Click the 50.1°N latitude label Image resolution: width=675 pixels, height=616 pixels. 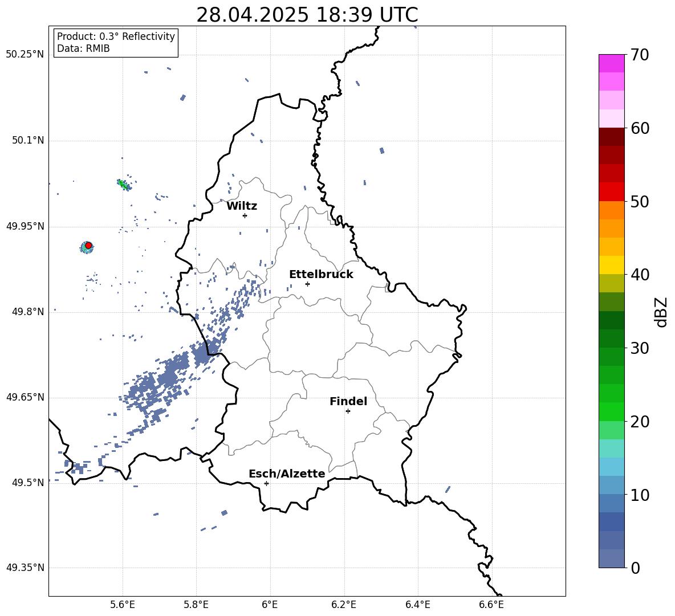28,141
